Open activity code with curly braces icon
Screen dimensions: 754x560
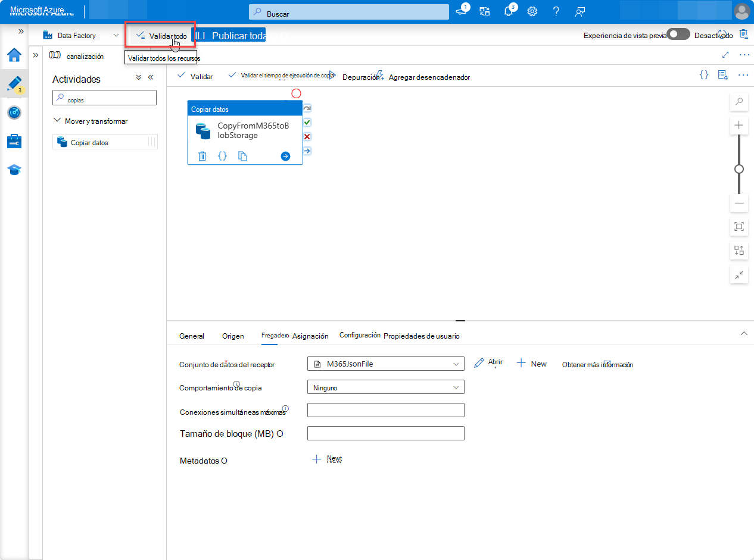point(223,156)
